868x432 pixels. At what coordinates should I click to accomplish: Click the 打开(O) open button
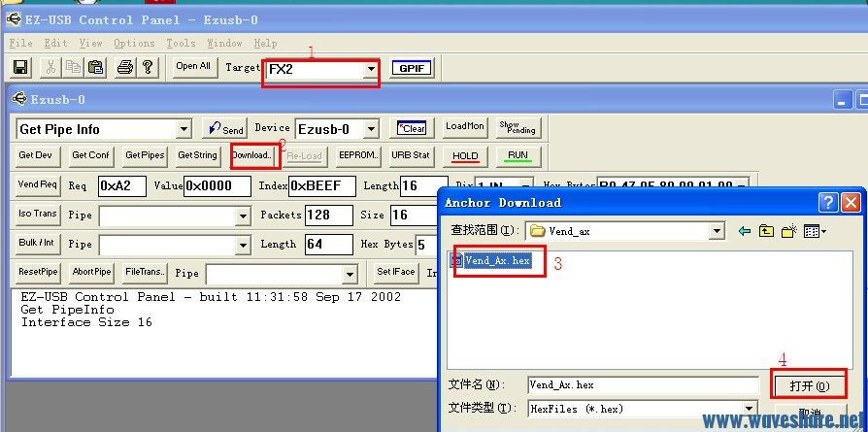pyautogui.click(x=809, y=386)
